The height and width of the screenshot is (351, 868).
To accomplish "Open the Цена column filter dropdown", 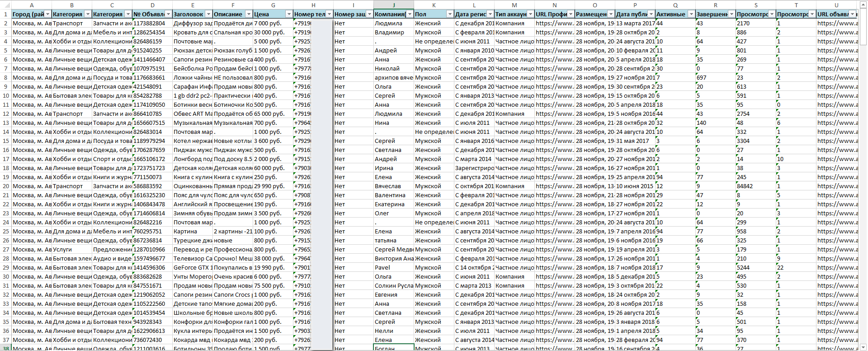I will coord(288,14).
